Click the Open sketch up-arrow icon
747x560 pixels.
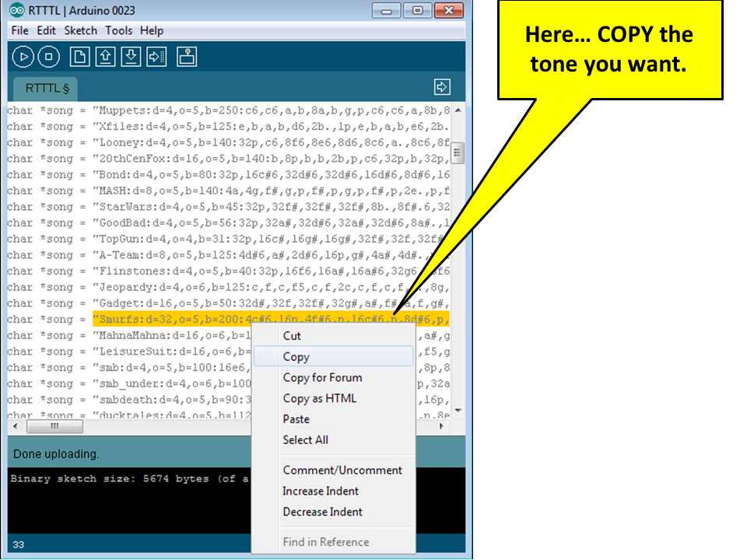pyautogui.click(x=105, y=57)
